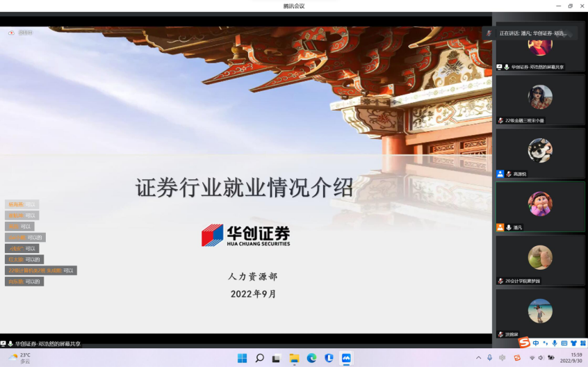Click the recording indicator icon at top-left
Viewport: 588px width, 367px height.
tap(11, 33)
